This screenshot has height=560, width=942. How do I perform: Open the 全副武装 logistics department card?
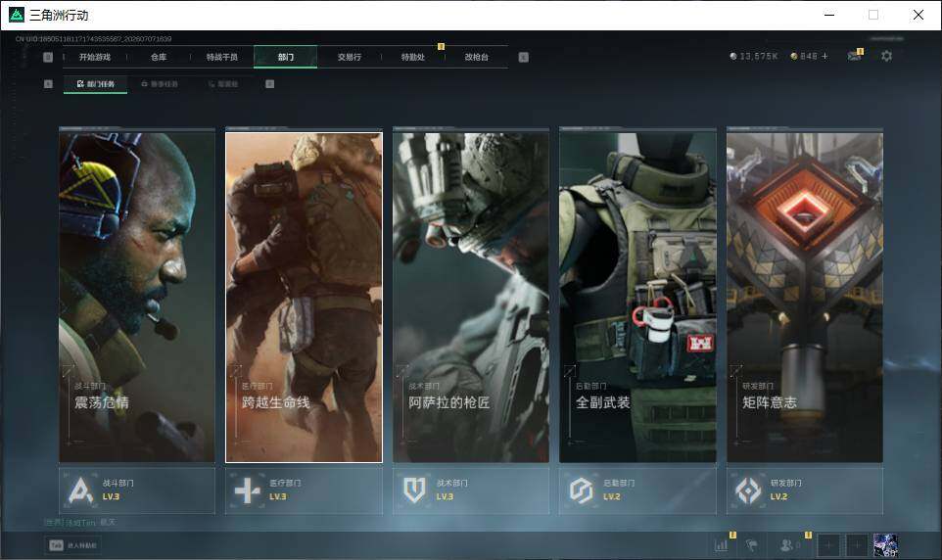point(637,298)
